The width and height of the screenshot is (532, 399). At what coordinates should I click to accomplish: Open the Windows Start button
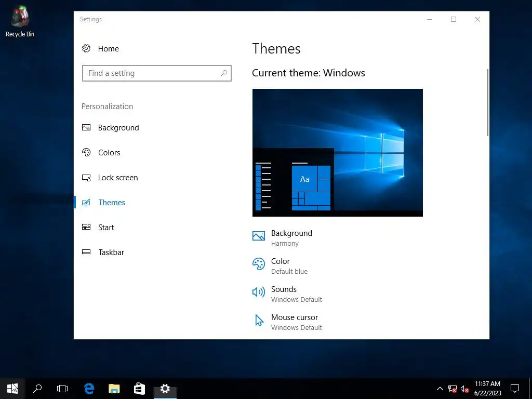[x=12, y=389]
